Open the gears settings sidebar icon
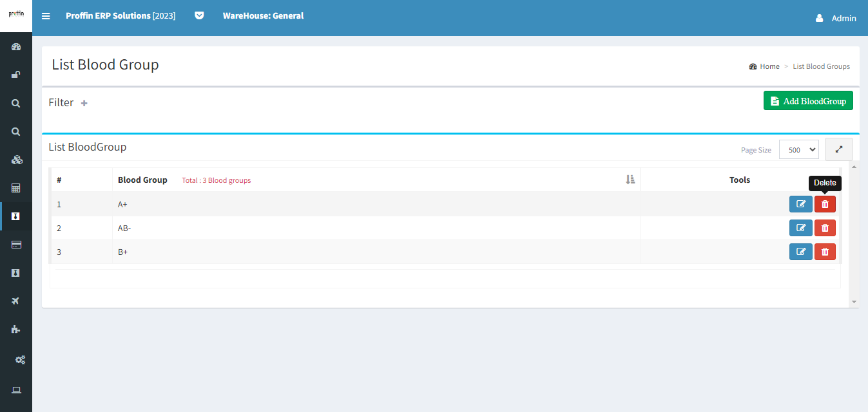868x412 pixels. tap(20, 360)
